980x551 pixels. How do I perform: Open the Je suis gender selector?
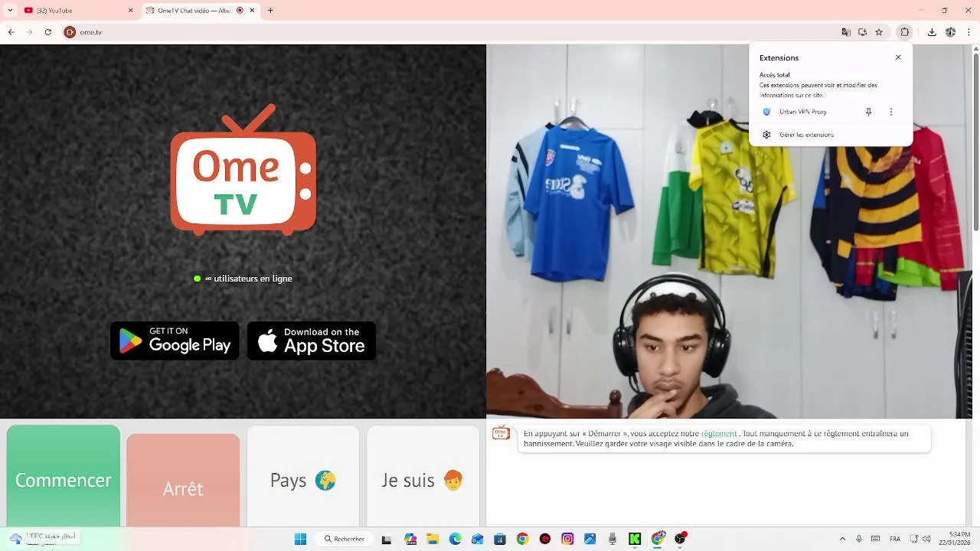(x=423, y=476)
